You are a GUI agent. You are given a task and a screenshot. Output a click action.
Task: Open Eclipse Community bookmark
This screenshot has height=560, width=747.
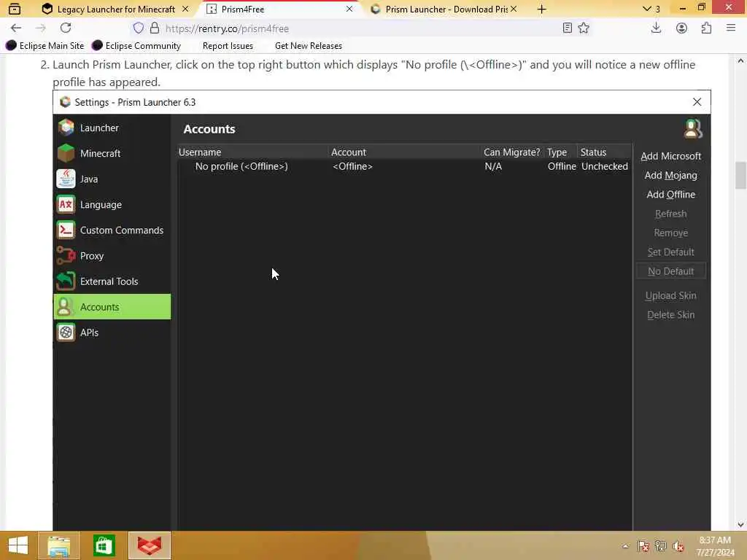point(136,46)
